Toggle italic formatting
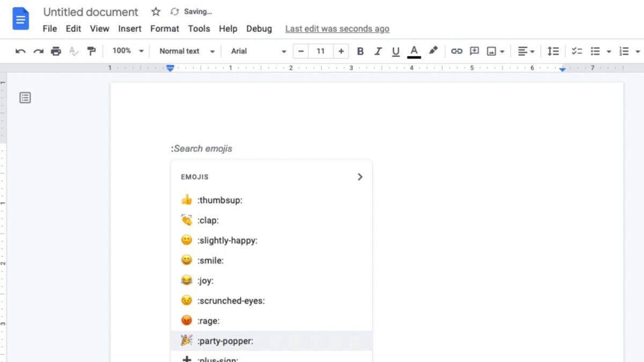Viewport: 644px width, 362px height. [378, 51]
